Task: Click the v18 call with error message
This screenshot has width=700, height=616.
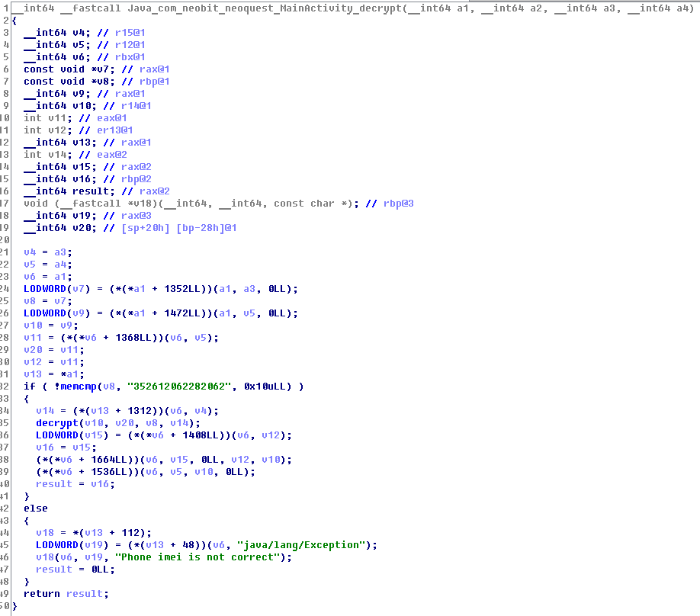Action: pos(164,557)
